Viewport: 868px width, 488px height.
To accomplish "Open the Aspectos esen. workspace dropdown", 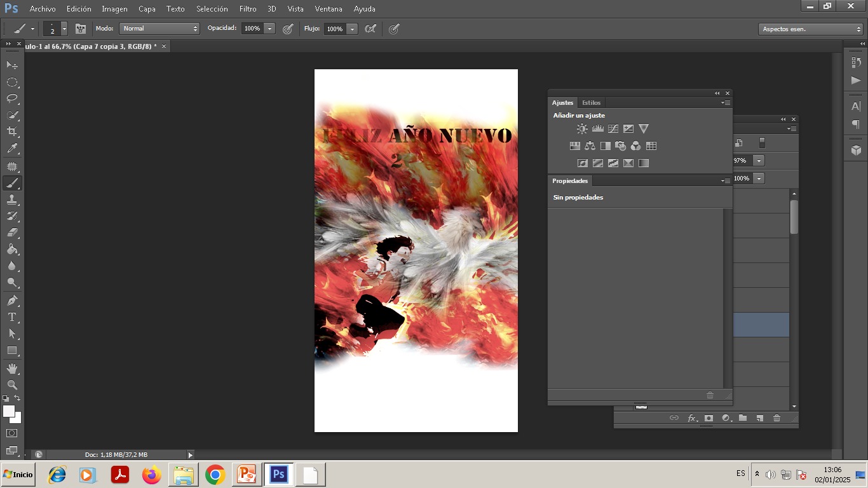I will [811, 29].
